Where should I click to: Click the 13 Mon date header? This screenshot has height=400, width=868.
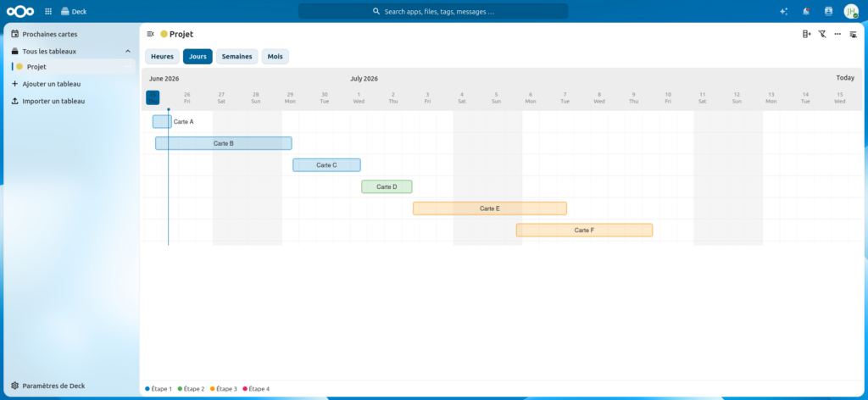[x=771, y=97]
